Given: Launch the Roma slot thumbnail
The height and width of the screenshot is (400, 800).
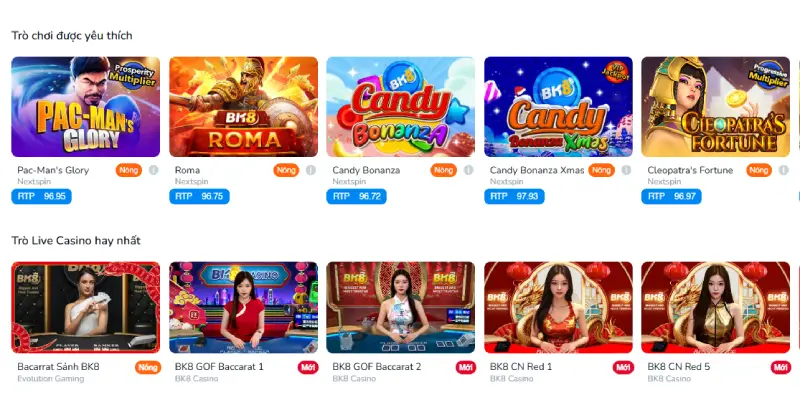Looking at the screenshot, I should pos(243,107).
